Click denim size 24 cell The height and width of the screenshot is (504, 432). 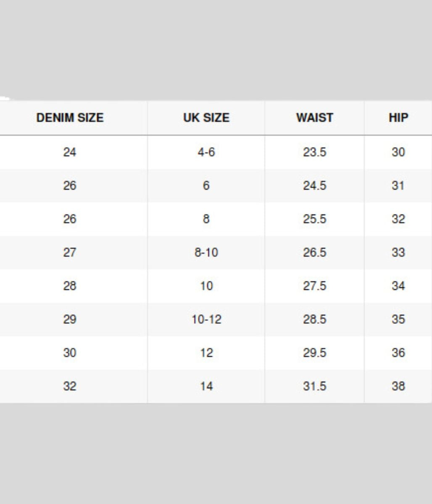point(70,152)
